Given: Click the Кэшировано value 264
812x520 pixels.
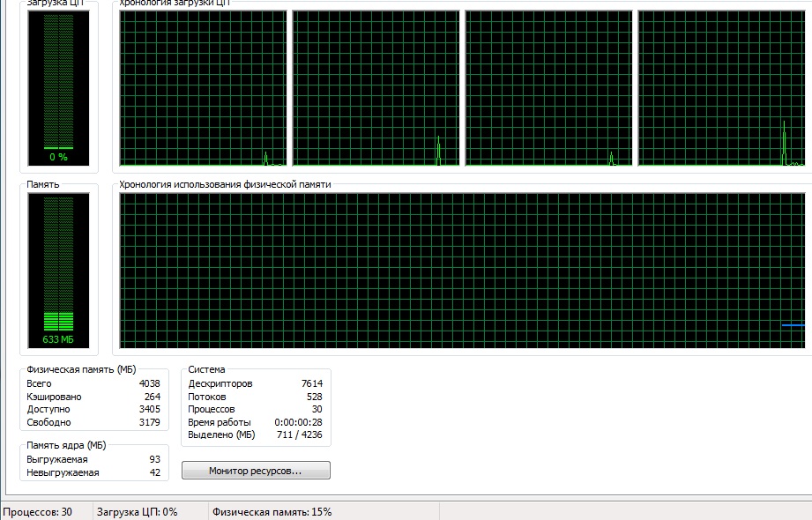Looking at the screenshot, I should [152, 397].
